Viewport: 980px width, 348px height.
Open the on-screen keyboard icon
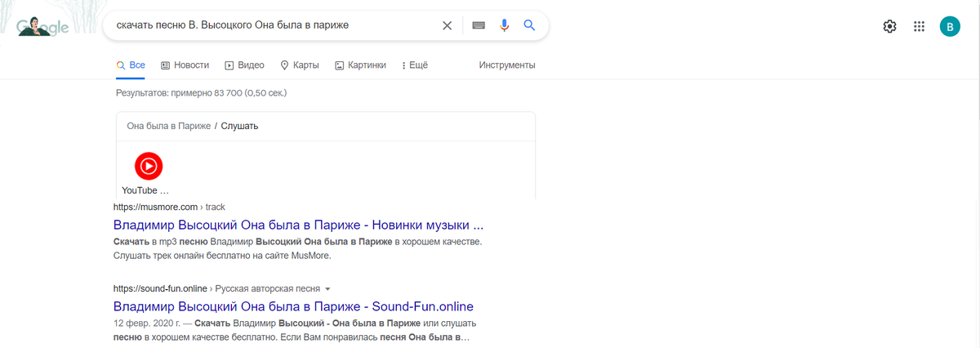pos(479,25)
